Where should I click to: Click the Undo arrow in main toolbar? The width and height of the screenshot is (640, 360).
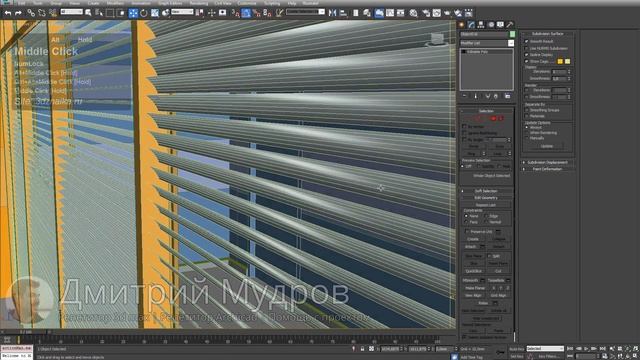(8, 13)
